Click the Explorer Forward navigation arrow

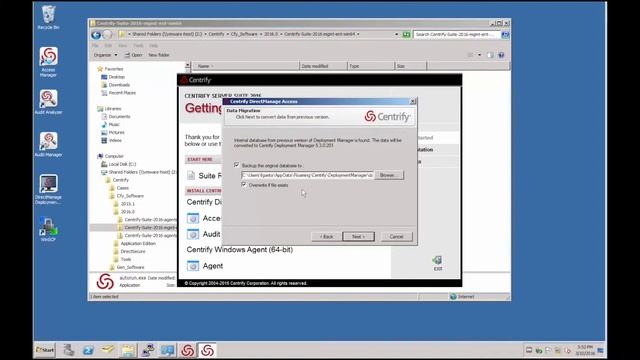pos(107,35)
